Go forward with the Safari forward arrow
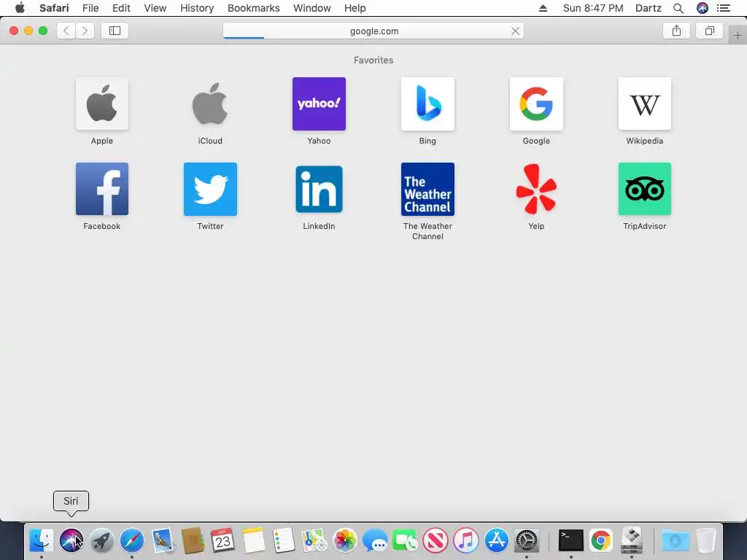Image resolution: width=747 pixels, height=560 pixels. pos(85,31)
